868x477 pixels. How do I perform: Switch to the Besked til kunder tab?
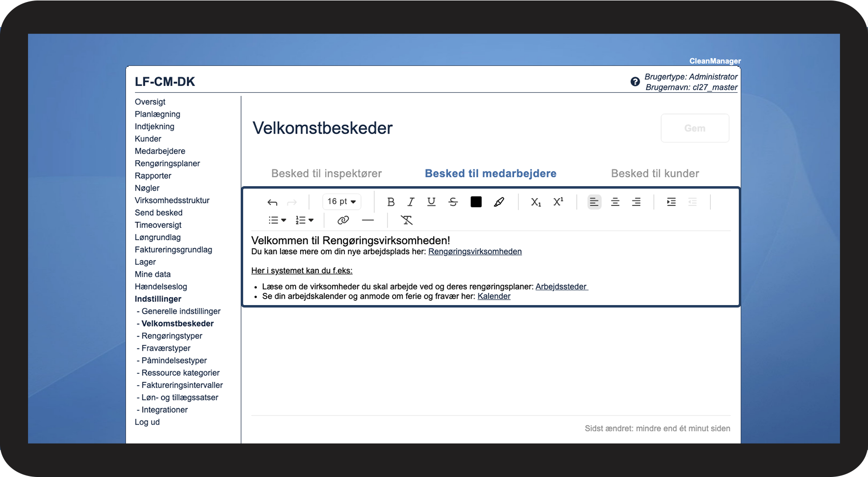[655, 173]
